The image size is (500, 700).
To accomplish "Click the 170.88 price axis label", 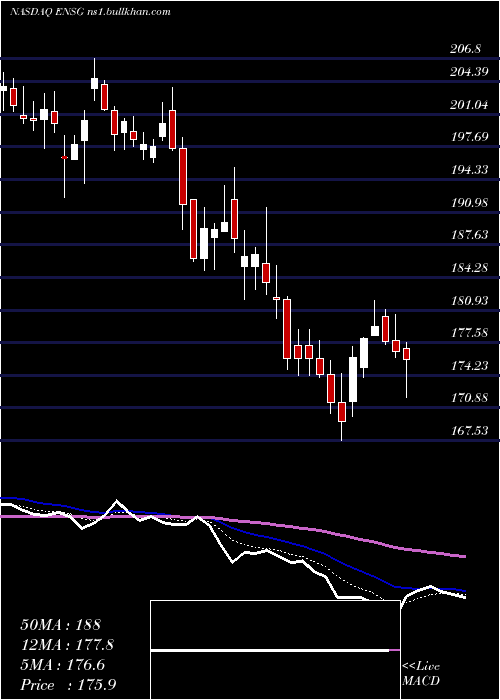I will pos(468,398).
